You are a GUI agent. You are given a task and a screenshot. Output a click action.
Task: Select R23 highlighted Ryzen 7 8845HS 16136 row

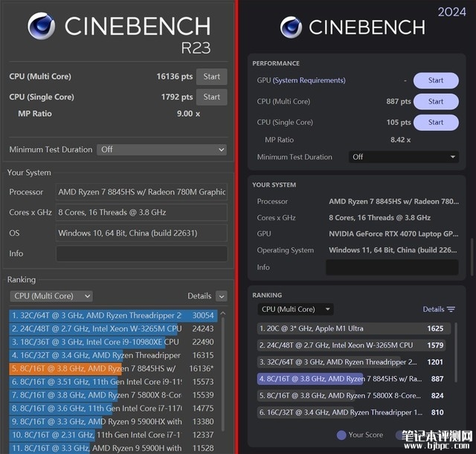point(113,368)
